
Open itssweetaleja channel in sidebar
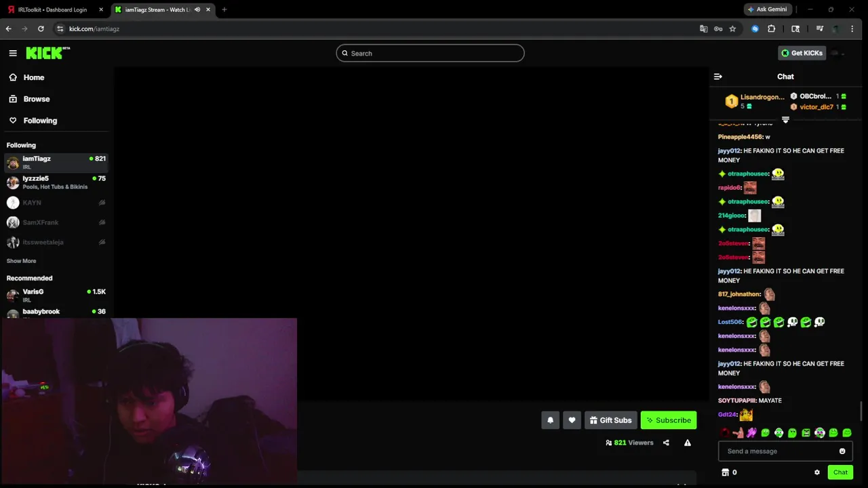(56, 242)
